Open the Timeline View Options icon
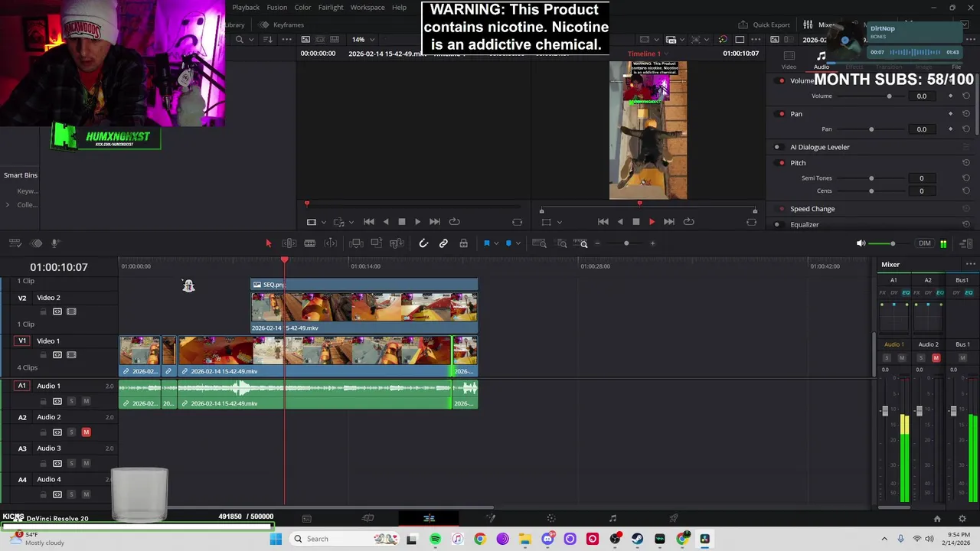 coord(15,243)
